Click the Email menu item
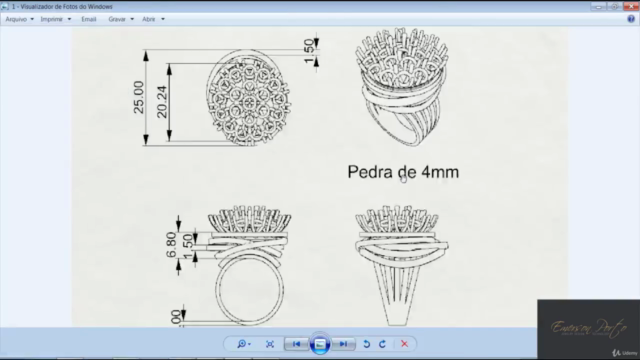640x360 pixels. click(x=89, y=19)
